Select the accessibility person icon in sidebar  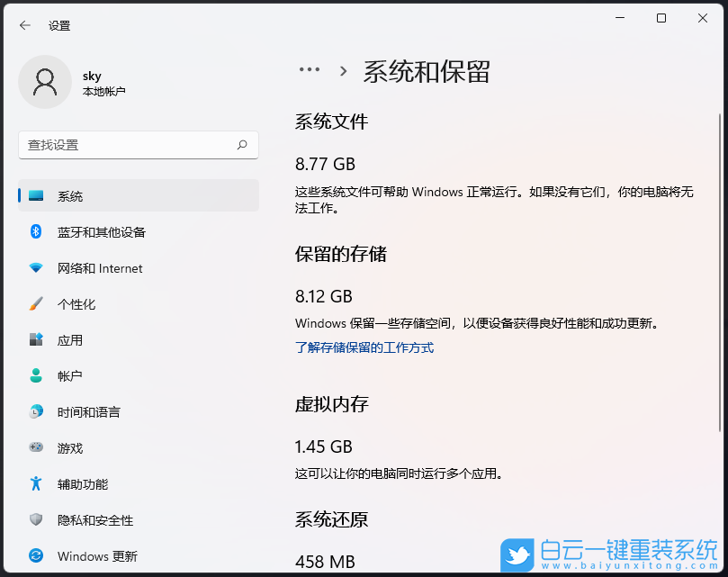(x=36, y=484)
